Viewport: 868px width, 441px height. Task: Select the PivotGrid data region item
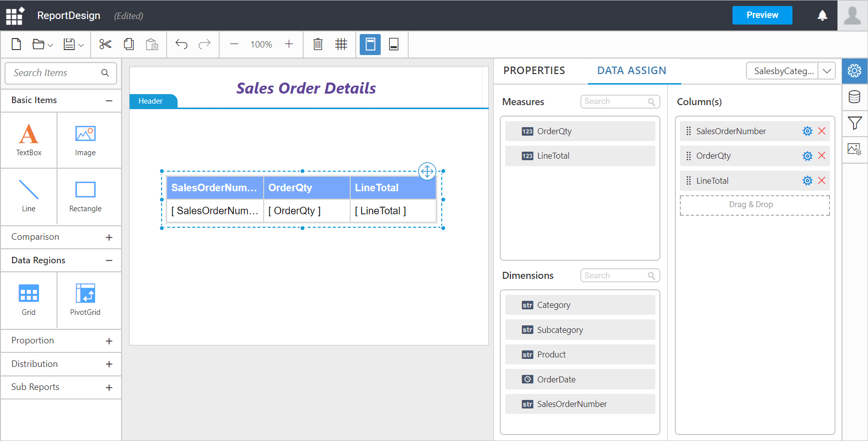tap(85, 300)
